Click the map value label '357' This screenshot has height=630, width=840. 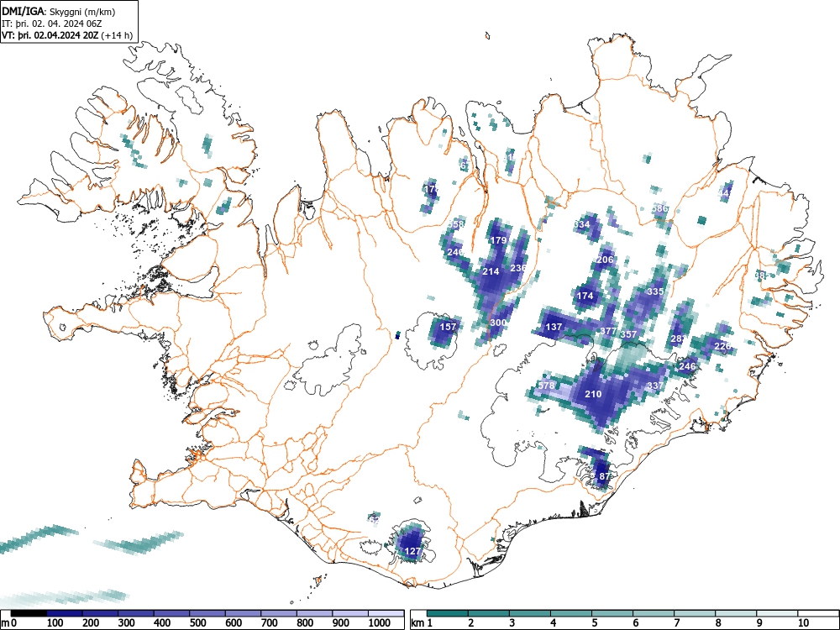(628, 334)
